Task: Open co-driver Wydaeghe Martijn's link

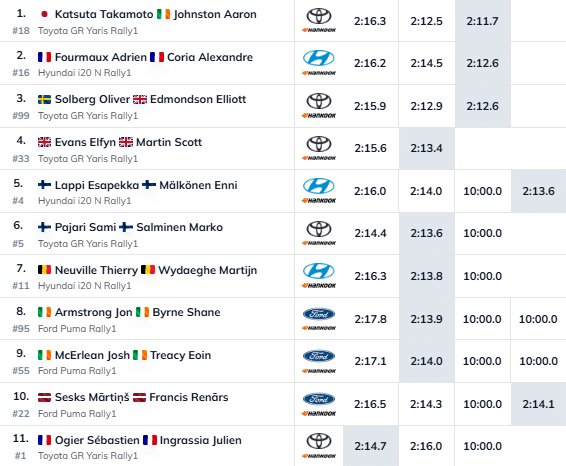Action: tap(208, 270)
